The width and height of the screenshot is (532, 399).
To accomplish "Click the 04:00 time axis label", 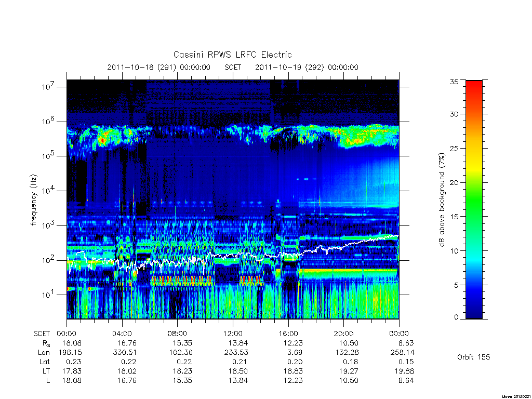I will (122, 334).
